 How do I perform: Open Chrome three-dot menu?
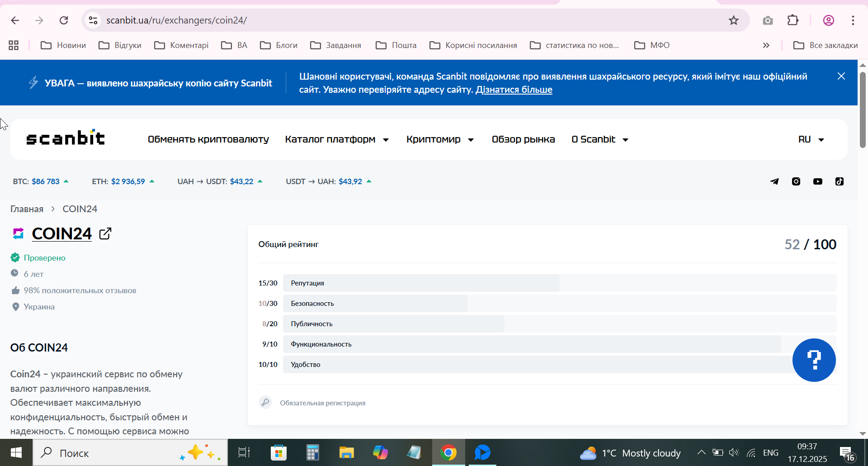(853, 20)
